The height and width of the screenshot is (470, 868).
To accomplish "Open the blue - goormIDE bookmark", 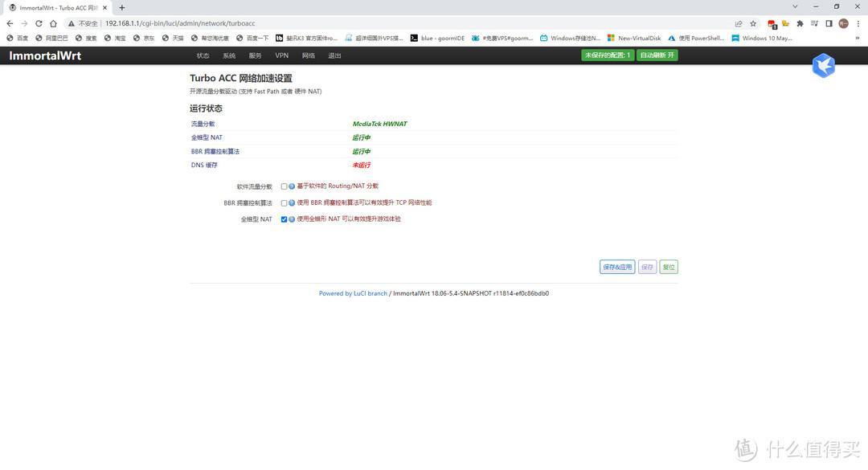I will (437, 39).
